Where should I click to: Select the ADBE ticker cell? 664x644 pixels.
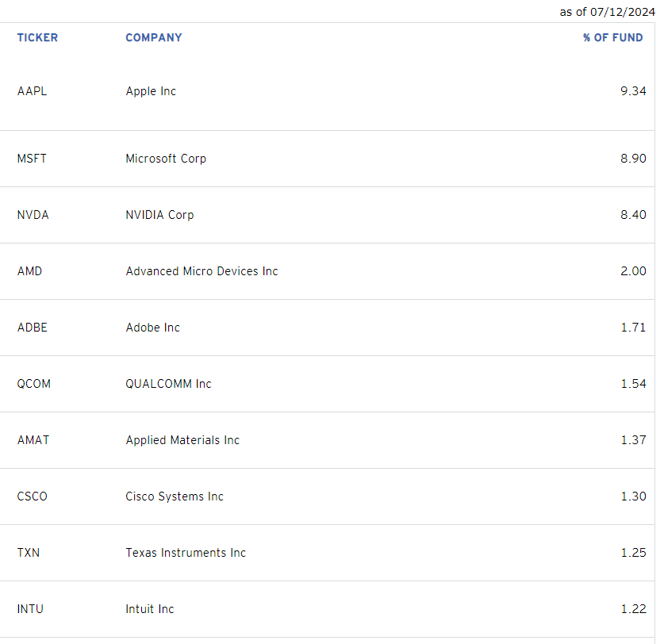pyautogui.click(x=33, y=328)
